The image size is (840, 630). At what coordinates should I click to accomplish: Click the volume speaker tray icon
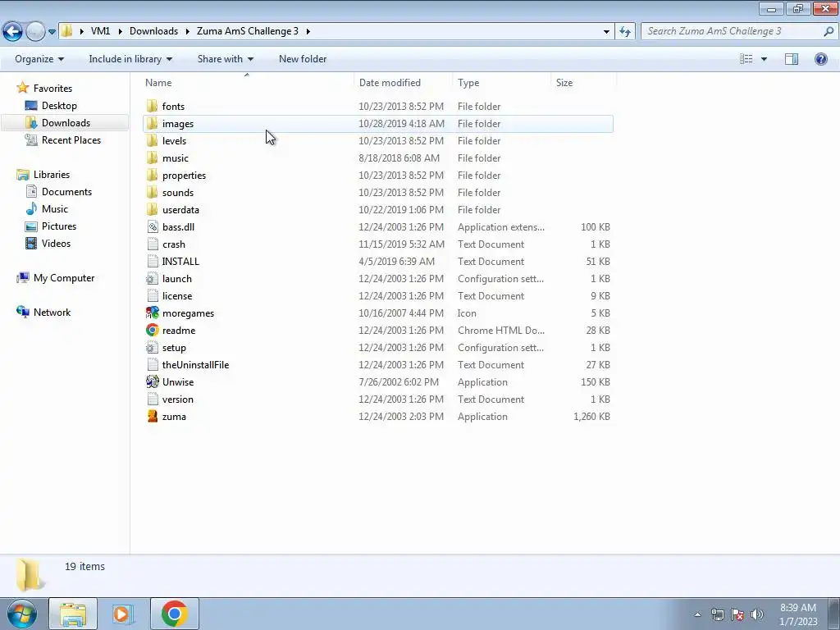[756, 614]
